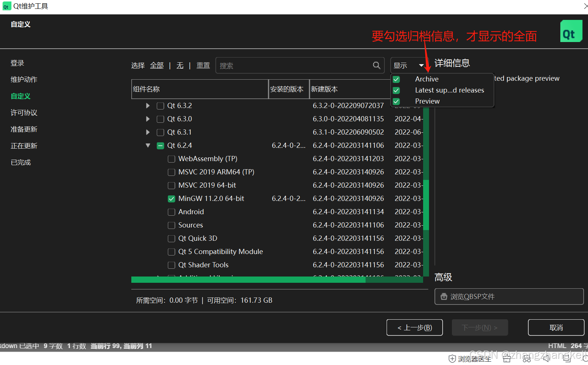Sort by 安装的版本 column header

tap(289, 89)
